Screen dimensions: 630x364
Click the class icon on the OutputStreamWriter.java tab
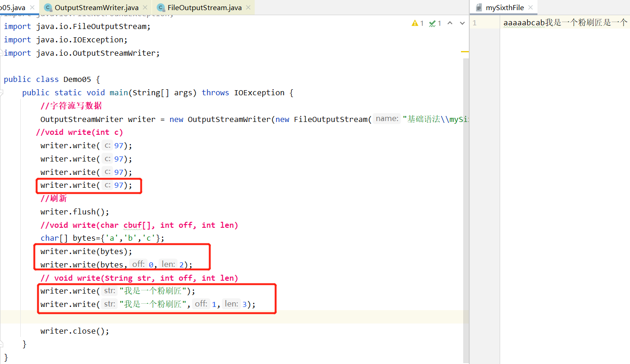(x=48, y=7)
